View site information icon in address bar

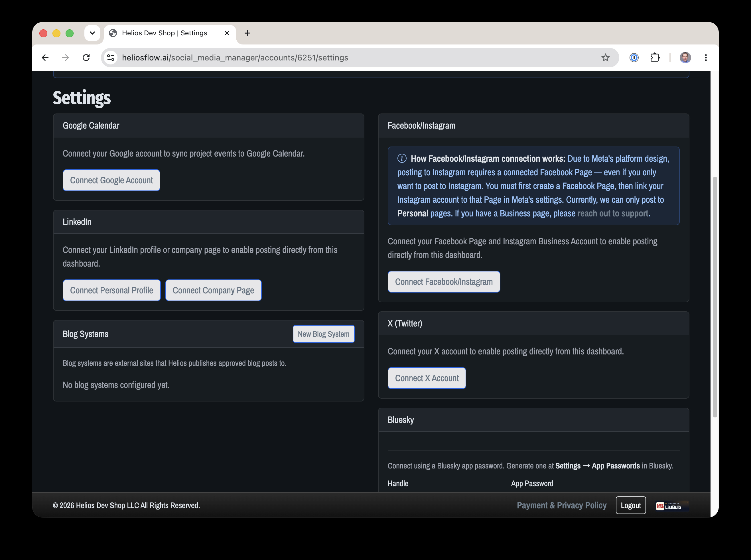111,58
